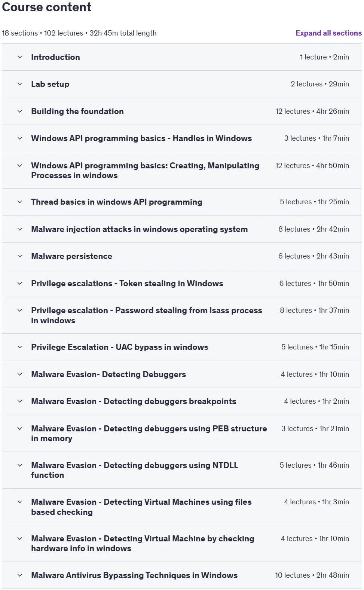Toggle chevron next to Malware persistence
The image size is (364, 590).
click(x=20, y=256)
